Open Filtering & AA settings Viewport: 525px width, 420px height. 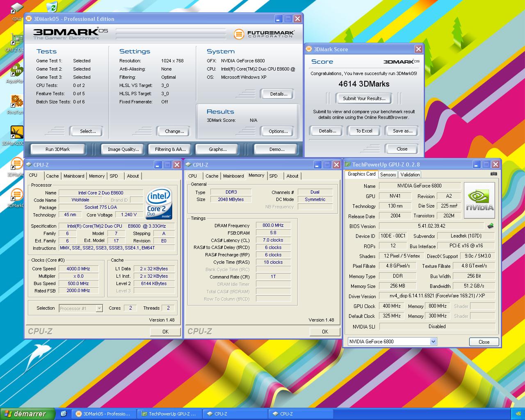click(x=170, y=149)
